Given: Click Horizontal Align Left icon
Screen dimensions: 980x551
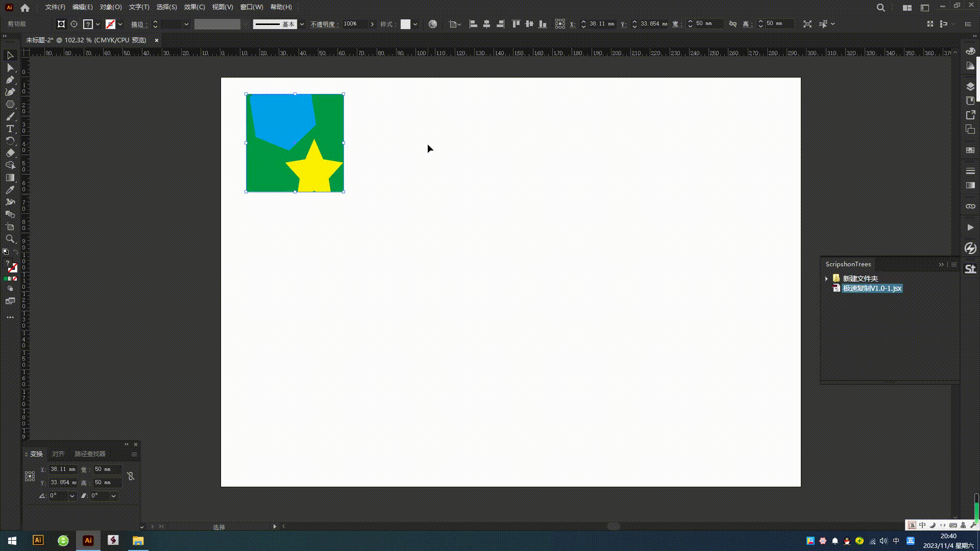Looking at the screenshot, I should click(x=473, y=24).
